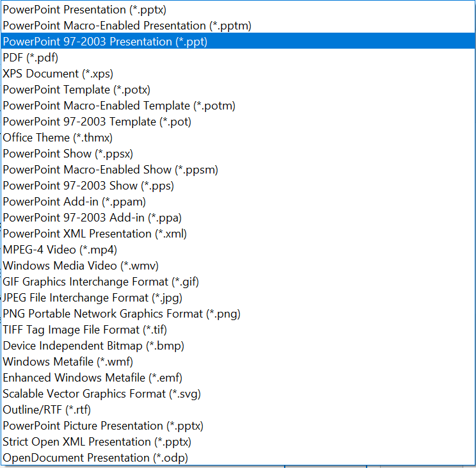Select PowerPoint Macro-Enabled Show (*.ppsm)

[238, 170]
